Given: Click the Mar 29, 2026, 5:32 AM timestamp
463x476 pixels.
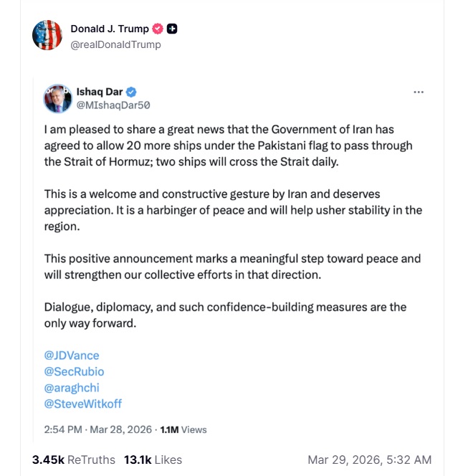Looking at the screenshot, I should click(x=369, y=460).
